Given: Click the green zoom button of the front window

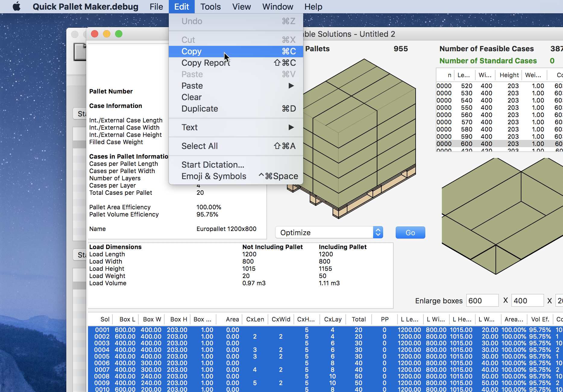Looking at the screenshot, I should [119, 34].
